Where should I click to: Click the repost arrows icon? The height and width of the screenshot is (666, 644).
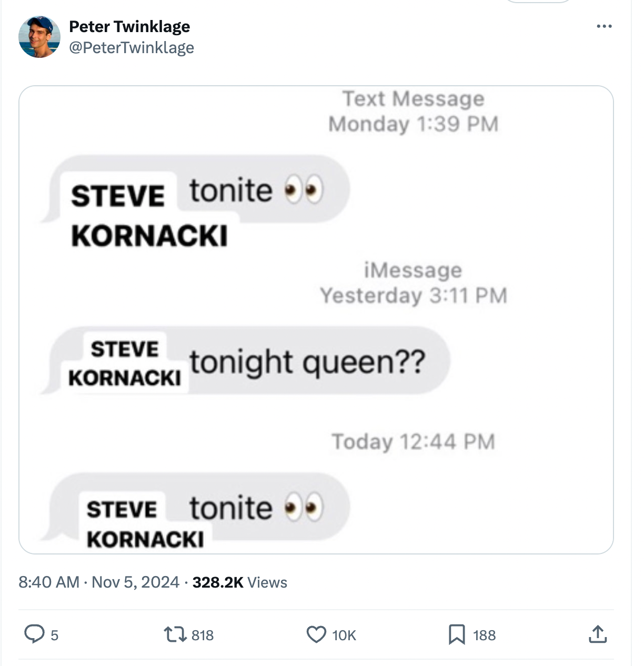(x=175, y=634)
